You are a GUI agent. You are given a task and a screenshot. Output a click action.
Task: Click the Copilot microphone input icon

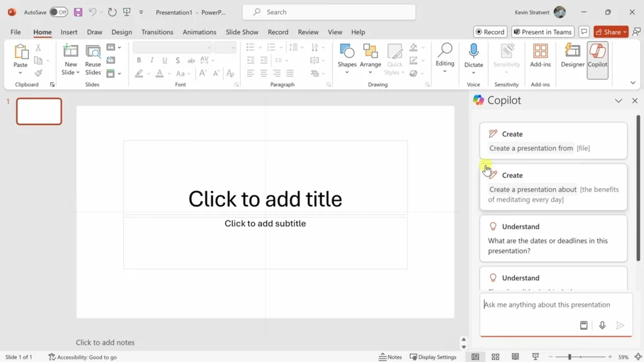point(602,326)
